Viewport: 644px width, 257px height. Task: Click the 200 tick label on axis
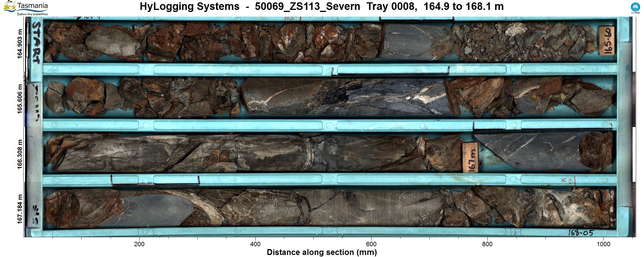click(x=139, y=244)
